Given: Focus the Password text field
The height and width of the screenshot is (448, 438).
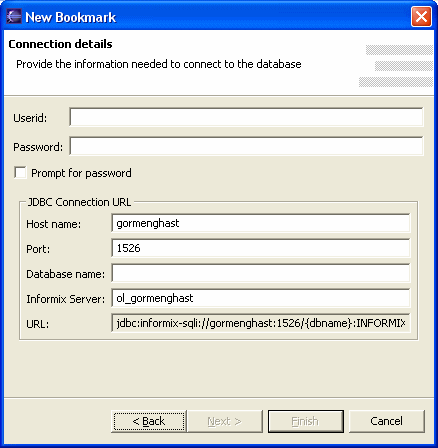Looking at the screenshot, I should coord(246,146).
